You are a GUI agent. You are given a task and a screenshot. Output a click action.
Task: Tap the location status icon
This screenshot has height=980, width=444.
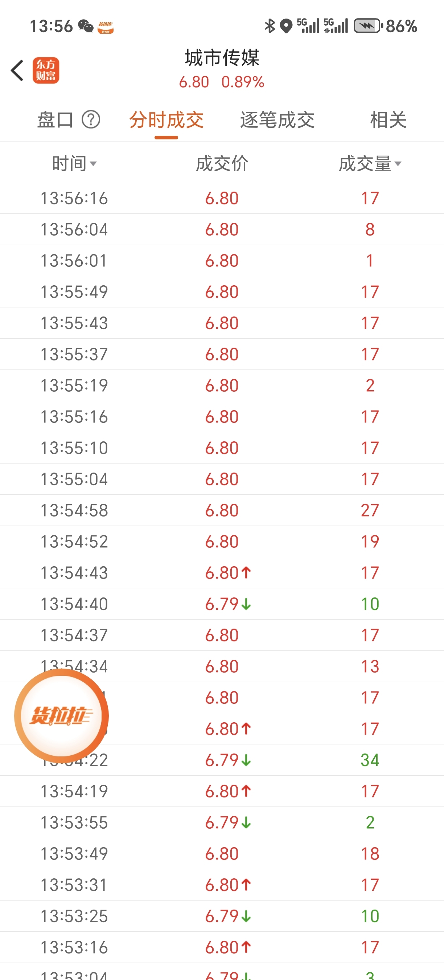286,26
